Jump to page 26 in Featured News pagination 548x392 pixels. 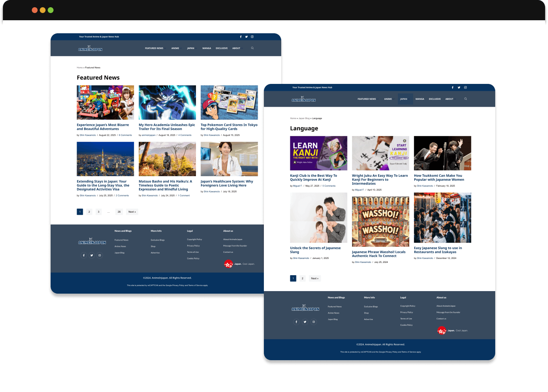(x=119, y=212)
